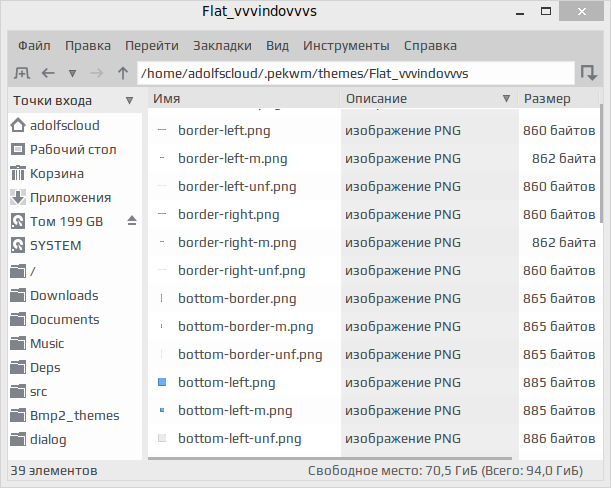
Task: Open Downloads bookmark in sidebar
Action: [75, 295]
